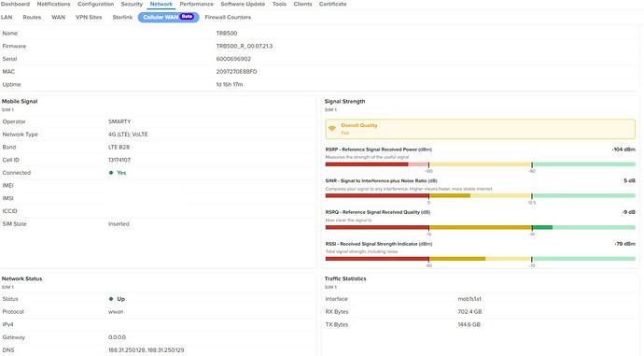This screenshot has height=356, width=644.
Task: Select the DNS server addresses
Action: pos(147,349)
